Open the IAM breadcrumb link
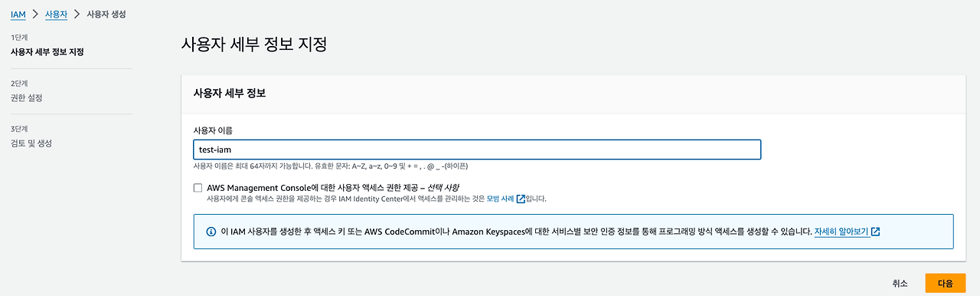Image resolution: width=980 pixels, height=296 pixels. [x=18, y=15]
